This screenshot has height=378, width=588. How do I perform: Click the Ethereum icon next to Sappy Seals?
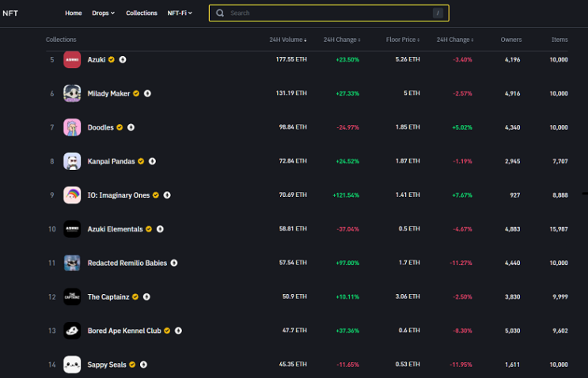click(143, 365)
